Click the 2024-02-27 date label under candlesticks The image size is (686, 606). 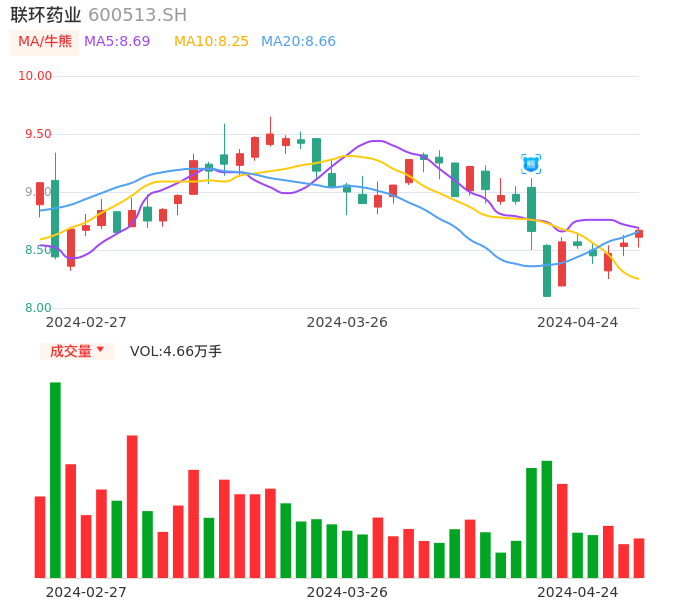tap(86, 322)
